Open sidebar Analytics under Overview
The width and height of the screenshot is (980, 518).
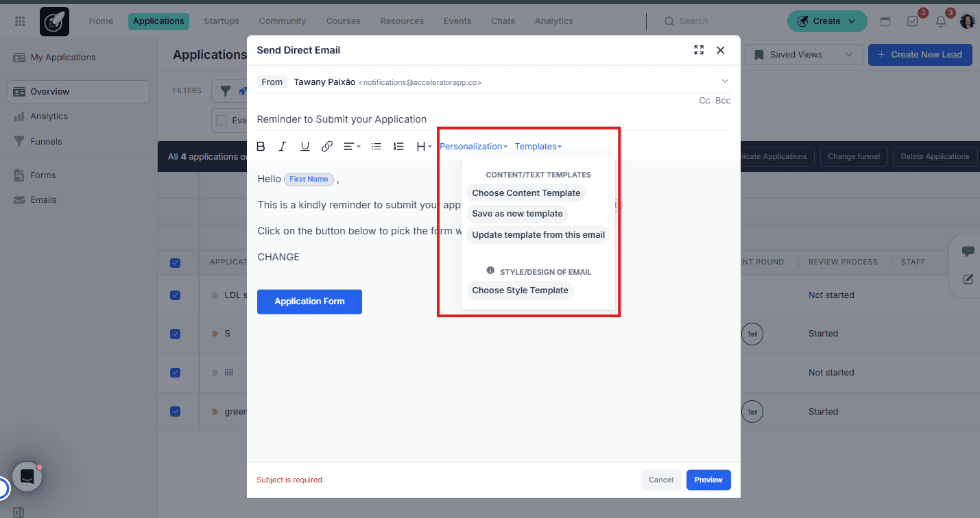[x=49, y=116]
